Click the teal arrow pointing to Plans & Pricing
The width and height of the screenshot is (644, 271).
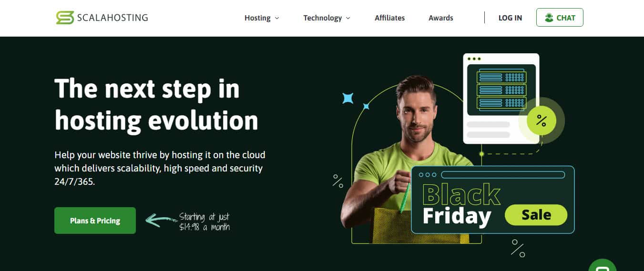click(161, 220)
